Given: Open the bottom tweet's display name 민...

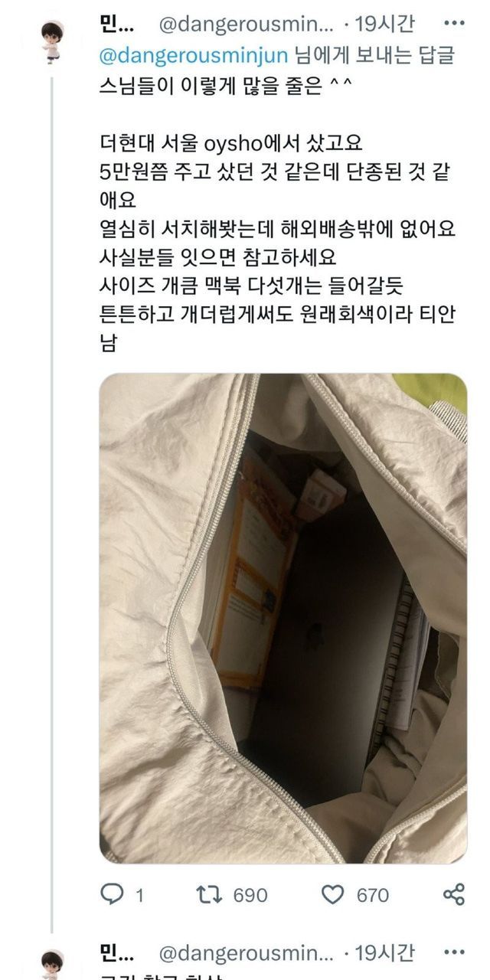Looking at the screenshot, I should point(119,952).
